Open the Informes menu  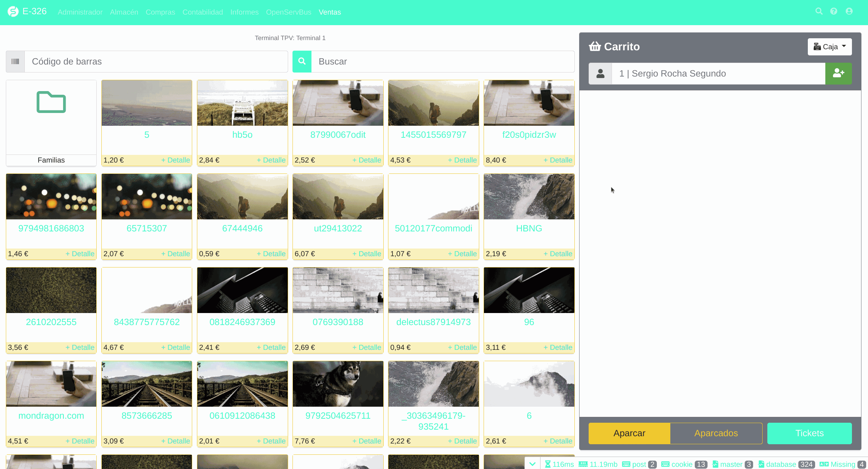[244, 12]
